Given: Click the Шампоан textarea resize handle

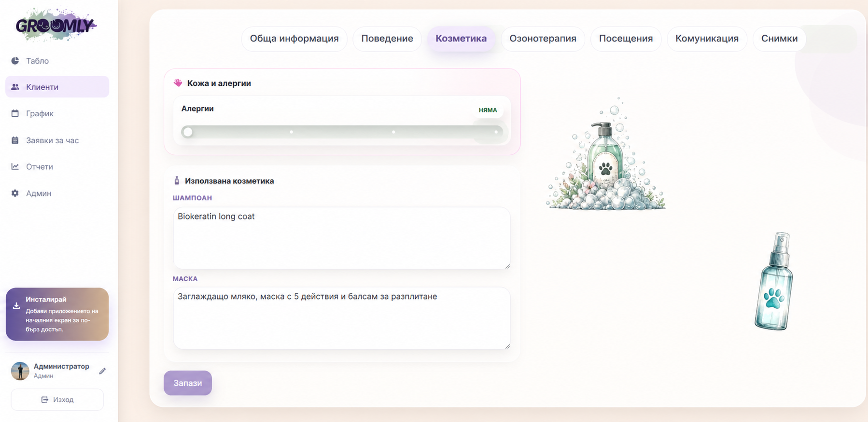Looking at the screenshot, I should tap(507, 266).
